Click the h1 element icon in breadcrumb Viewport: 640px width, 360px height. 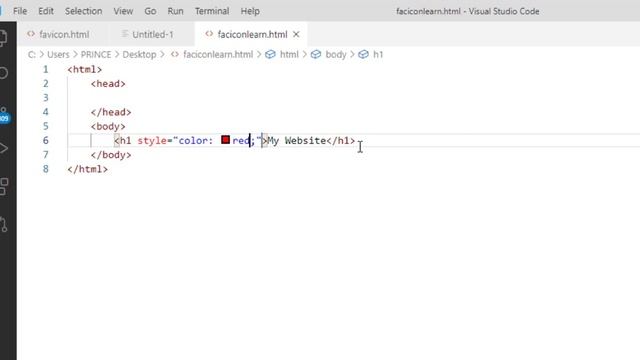[363, 54]
